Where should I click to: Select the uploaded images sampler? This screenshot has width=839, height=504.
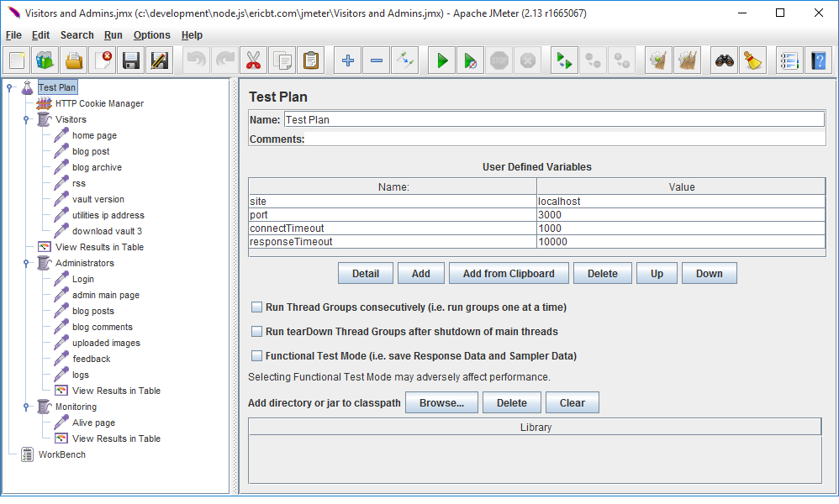point(106,343)
